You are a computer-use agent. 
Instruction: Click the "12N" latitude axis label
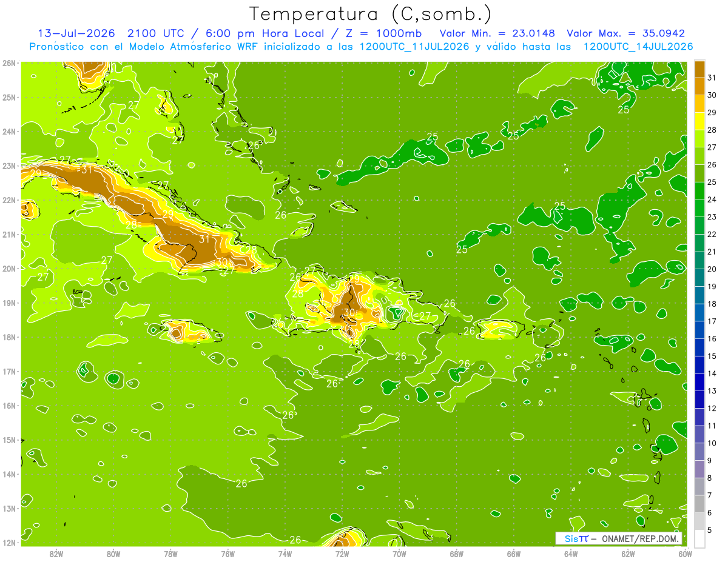click(x=9, y=543)
